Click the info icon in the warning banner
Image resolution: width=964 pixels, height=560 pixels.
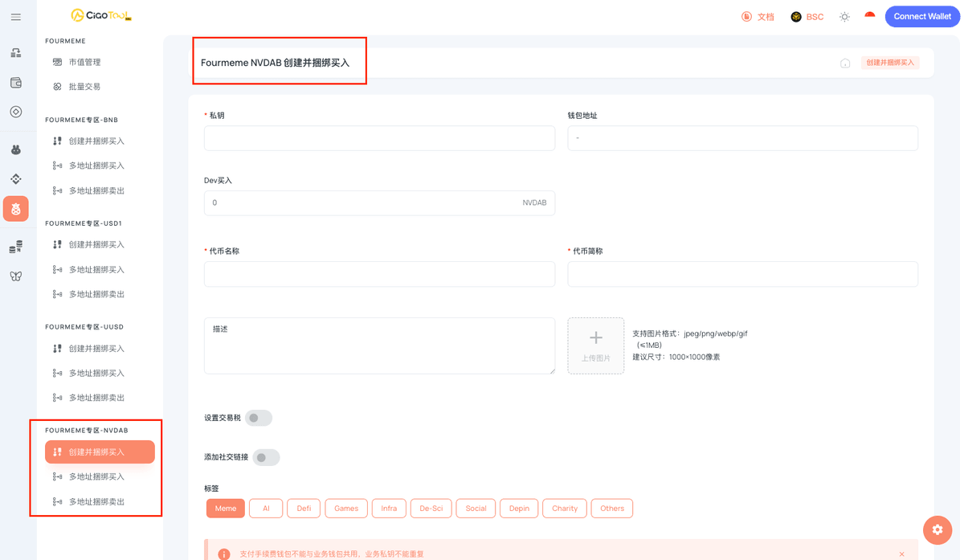[224, 554]
